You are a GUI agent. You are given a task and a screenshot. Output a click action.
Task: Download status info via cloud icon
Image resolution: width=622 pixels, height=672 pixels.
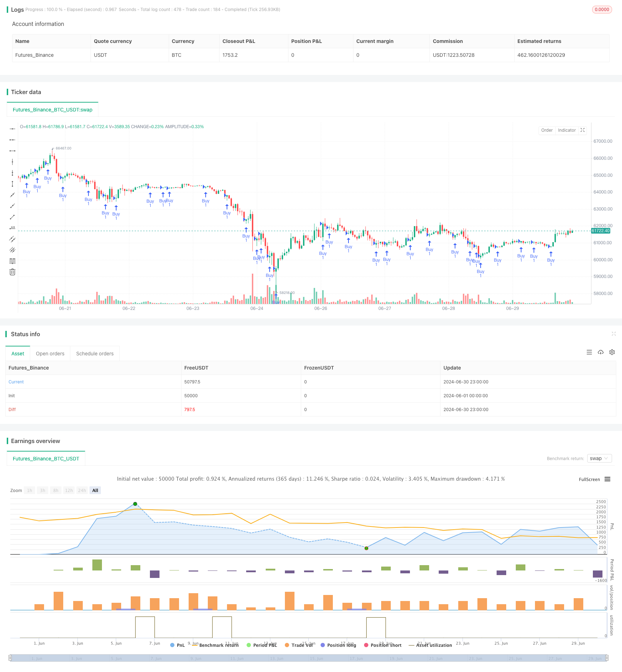(601, 352)
